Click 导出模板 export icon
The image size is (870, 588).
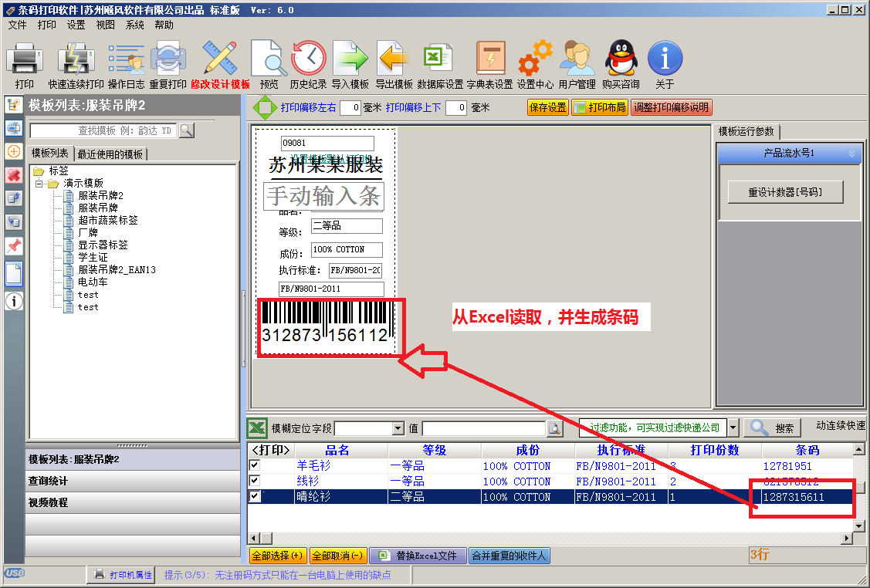pyautogui.click(x=394, y=58)
